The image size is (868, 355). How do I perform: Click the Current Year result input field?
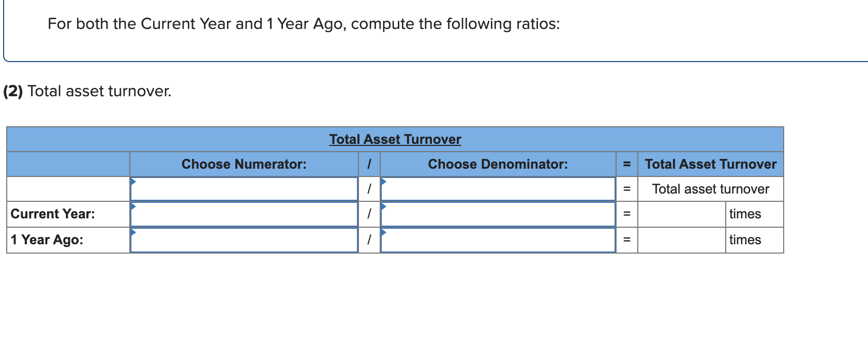681,214
